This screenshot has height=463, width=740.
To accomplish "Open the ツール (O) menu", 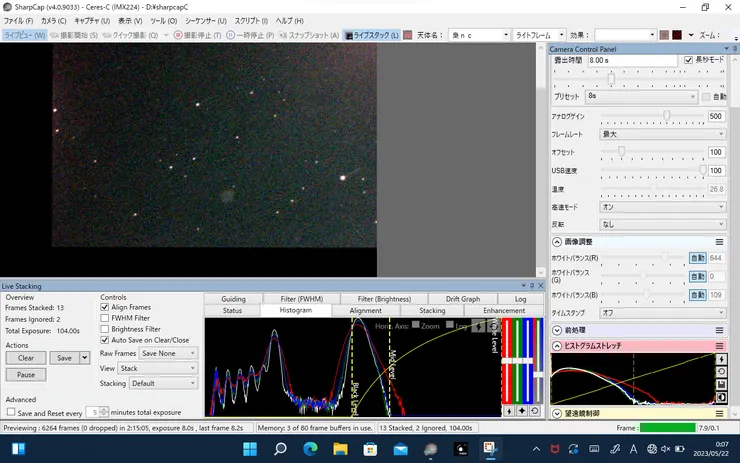I will (x=163, y=21).
